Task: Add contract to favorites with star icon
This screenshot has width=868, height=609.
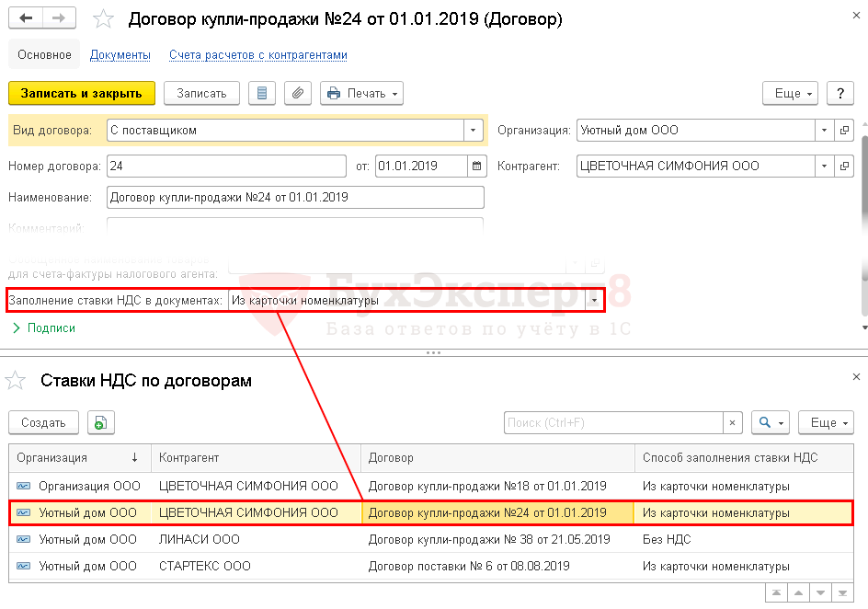Action: pos(105,19)
